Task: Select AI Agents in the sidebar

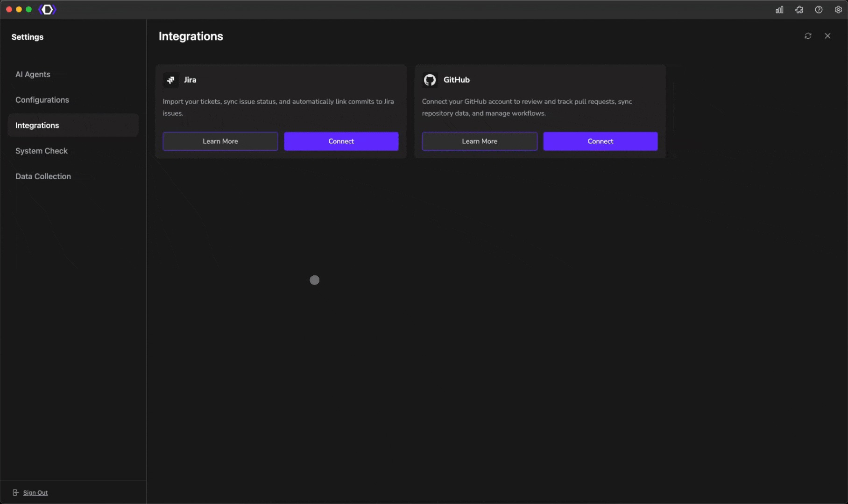Action: pyautogui.click(x=33, y=74)
